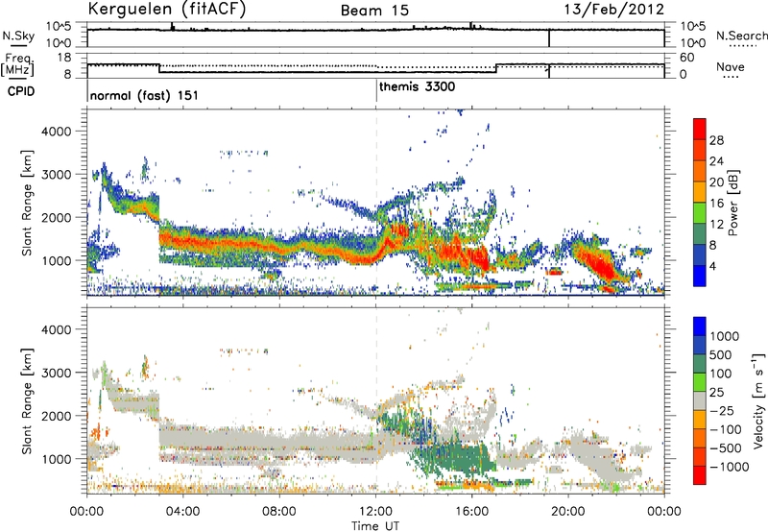Viewport: 768px width, 532px height.
Task: Click the 'Beam 15' heading
Action: (x=374, y=11)
